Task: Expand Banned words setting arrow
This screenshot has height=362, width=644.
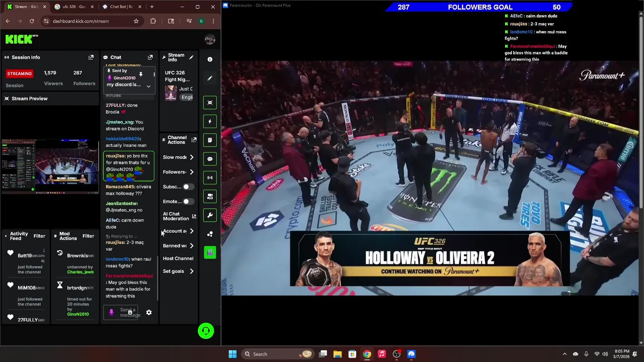Action: click(x=192, y=246)
